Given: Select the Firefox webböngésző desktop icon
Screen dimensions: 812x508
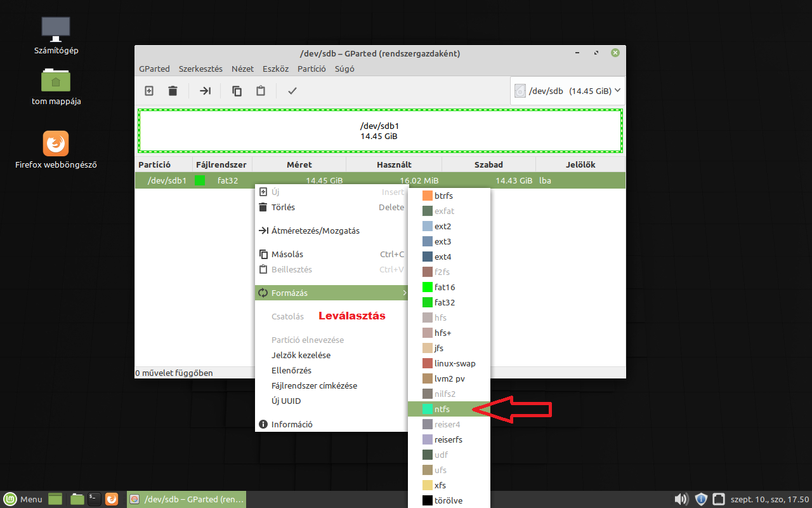Looking at the screenshot, I should 56,150.
